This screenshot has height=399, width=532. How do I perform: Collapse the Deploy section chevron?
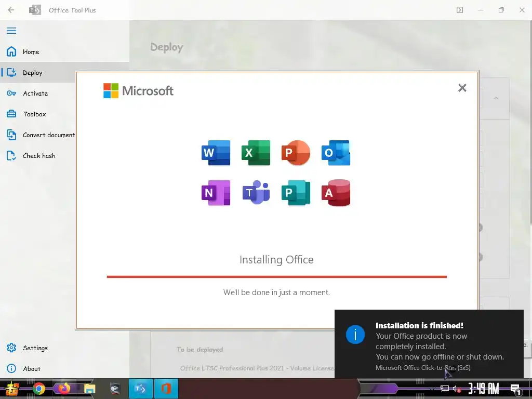pos(496,98)
